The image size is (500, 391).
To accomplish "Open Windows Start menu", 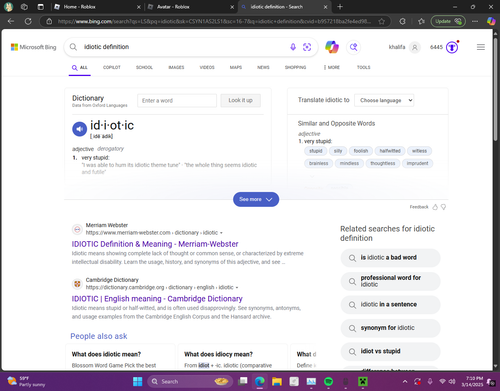I will pos(137,381).
